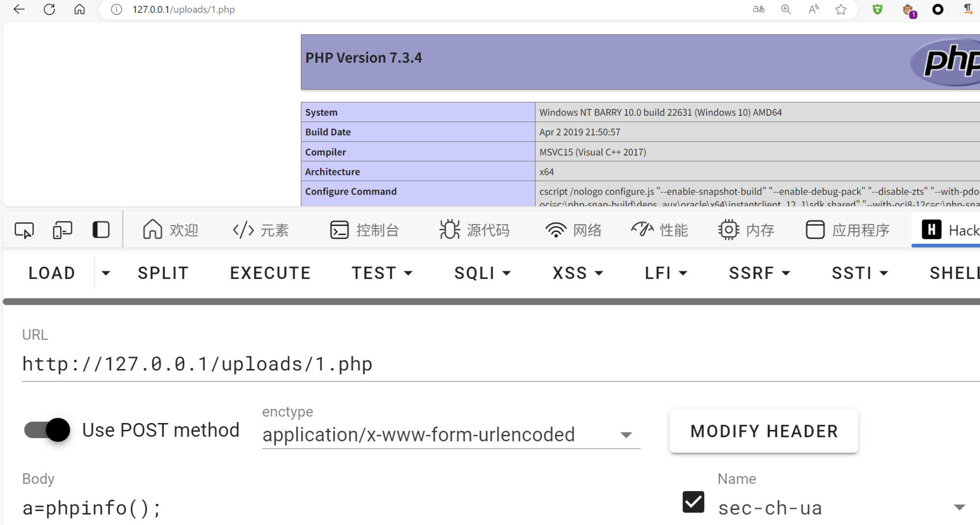
Task: Uncheck the sec-ch-ua header checkbox
Action: [693, 502]
